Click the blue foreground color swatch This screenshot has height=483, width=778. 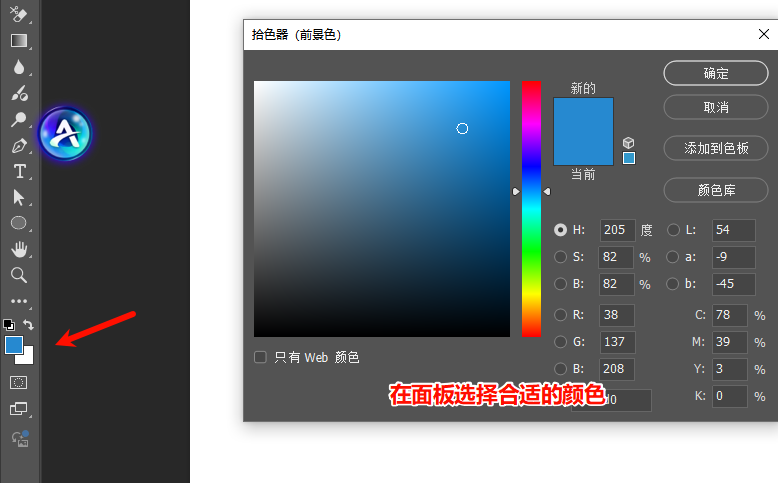coord(14,345)
